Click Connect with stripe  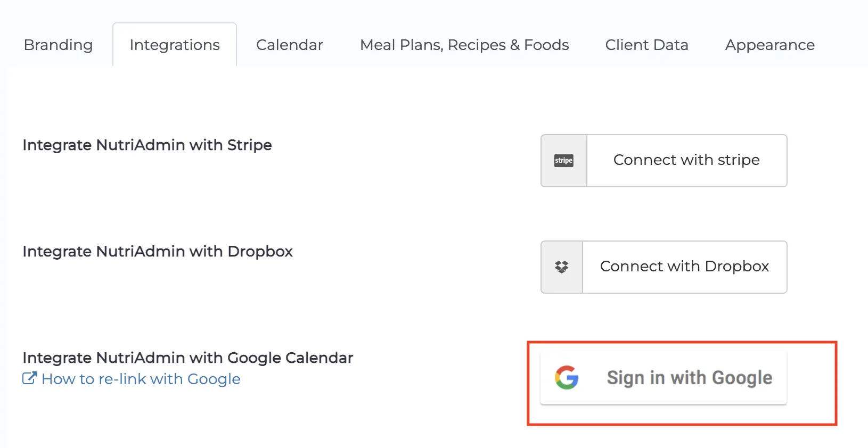pos(686,161)
